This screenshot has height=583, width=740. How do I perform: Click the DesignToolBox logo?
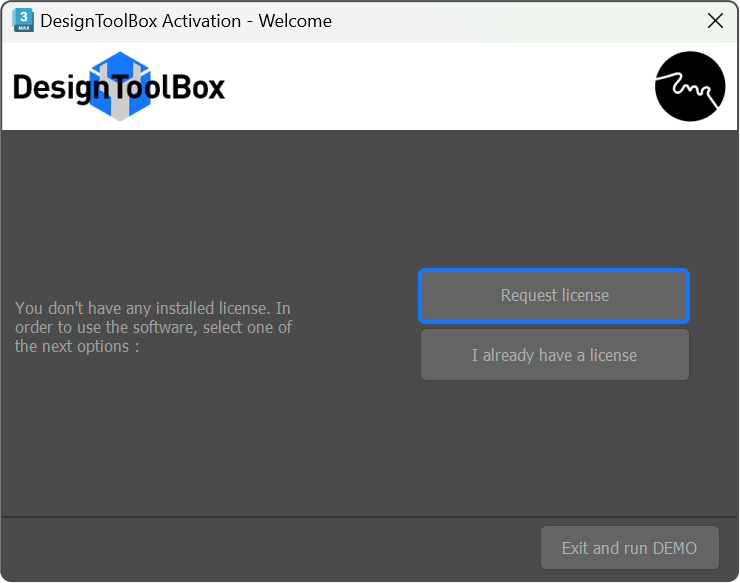(x=119, y=87)
